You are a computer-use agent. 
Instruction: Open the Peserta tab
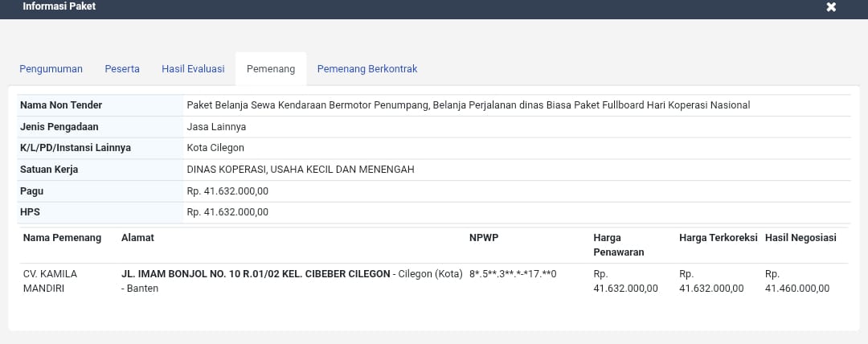tap(122, 69)
